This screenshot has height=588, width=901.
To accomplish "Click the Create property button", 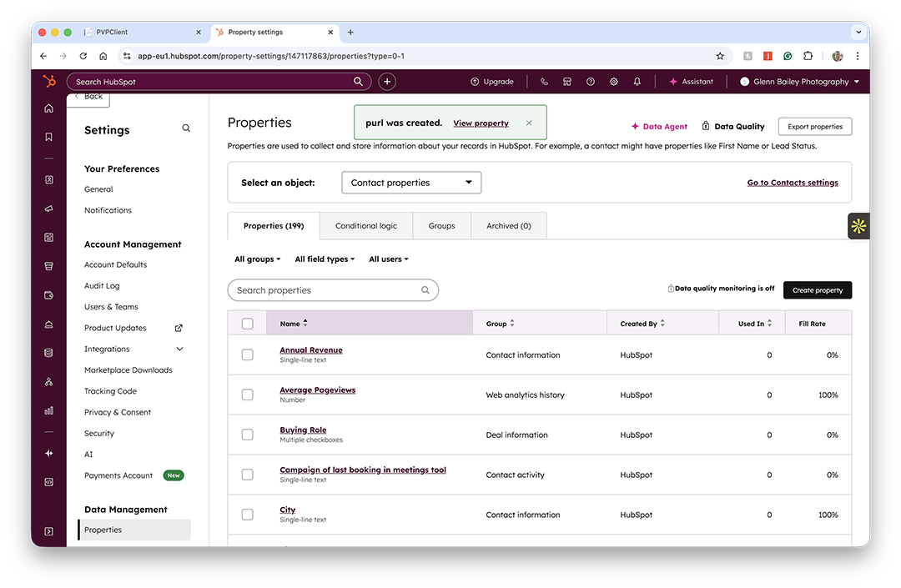I will click(x=817, y=290).
